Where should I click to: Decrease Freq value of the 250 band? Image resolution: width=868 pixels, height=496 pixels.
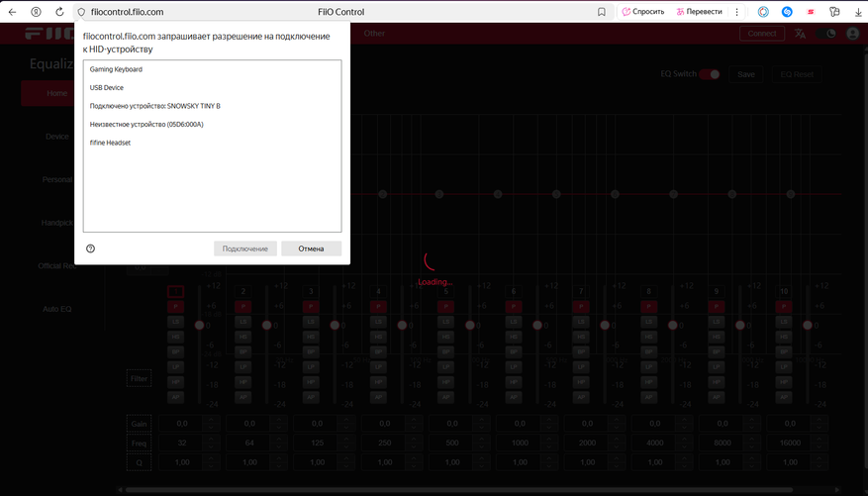[414, 446]
